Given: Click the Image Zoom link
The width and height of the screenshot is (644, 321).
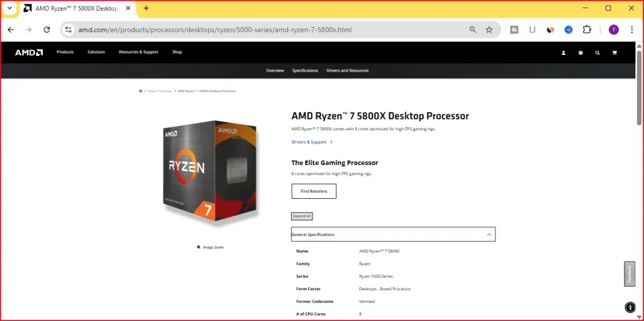Looking at the screenshot, I should pyautogui.click(x=210, y=247).
